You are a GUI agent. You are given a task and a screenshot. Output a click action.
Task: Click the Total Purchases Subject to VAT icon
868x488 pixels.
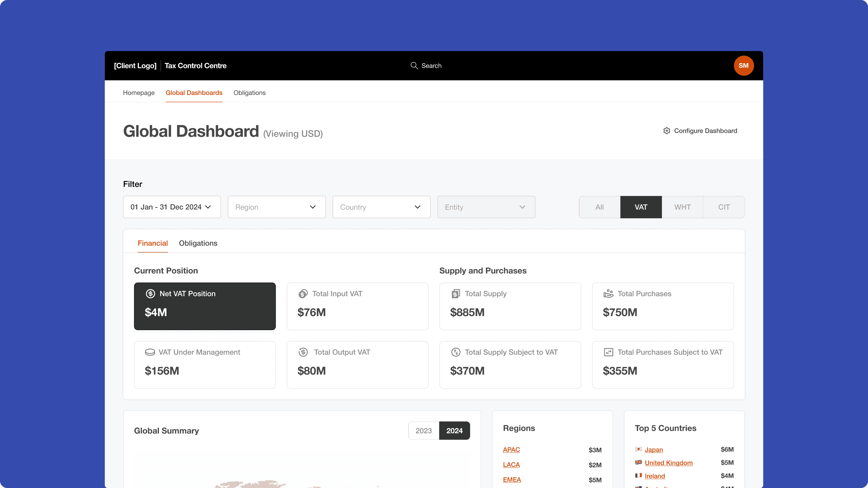pos(609,352)
